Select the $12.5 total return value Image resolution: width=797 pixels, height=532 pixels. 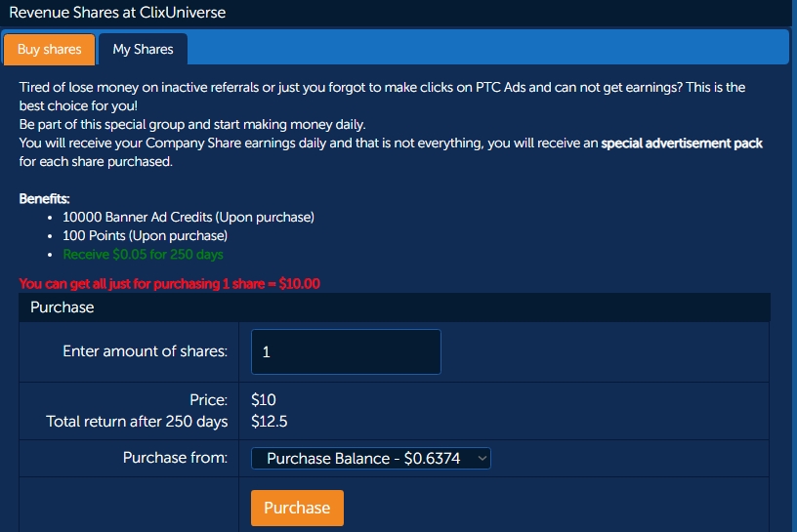click(270, 422)
